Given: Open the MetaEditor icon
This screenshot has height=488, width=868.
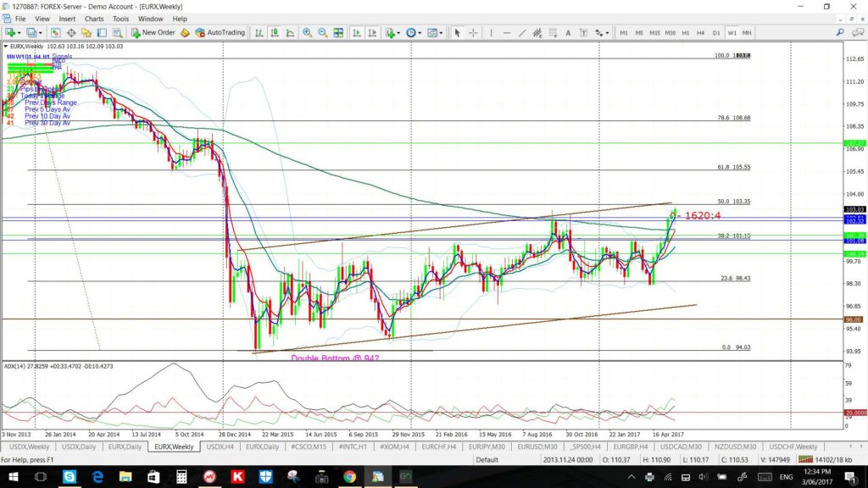Looking at the screenshot, I should click(x=185, y=33).
